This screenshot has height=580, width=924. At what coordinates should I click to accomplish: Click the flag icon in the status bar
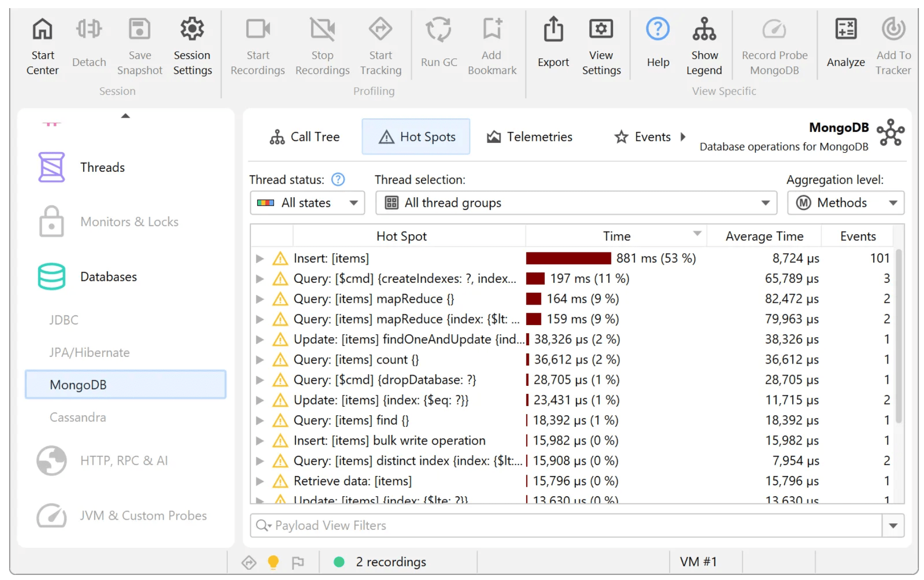pos(298,562)
